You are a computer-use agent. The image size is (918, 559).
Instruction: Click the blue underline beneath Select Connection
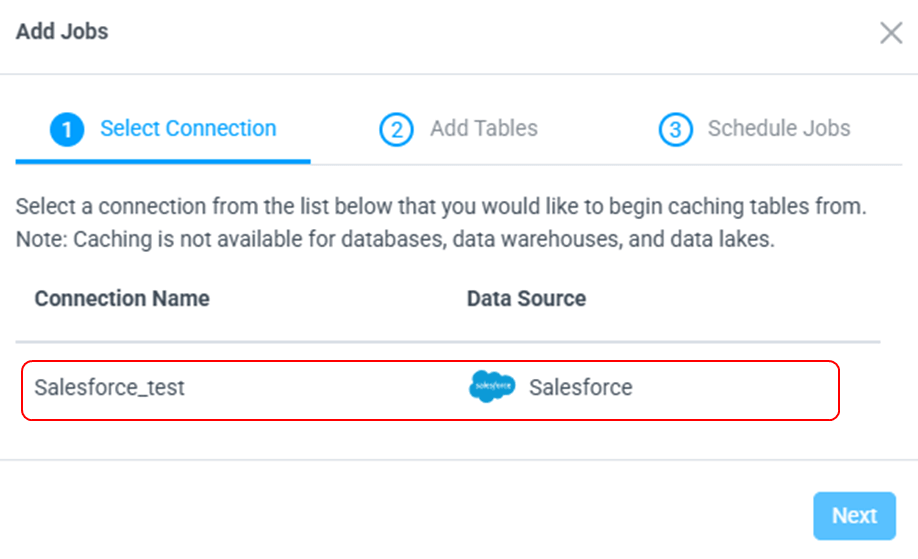[163, 161]
